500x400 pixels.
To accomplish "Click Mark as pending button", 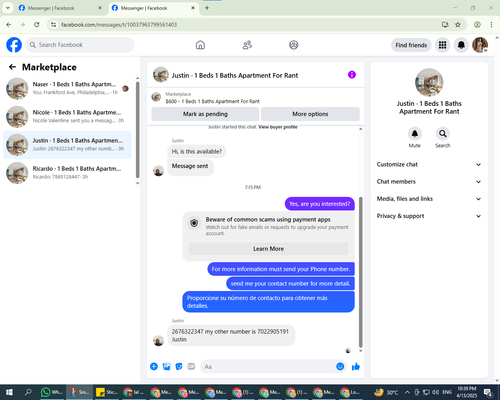I will point(205,114).
